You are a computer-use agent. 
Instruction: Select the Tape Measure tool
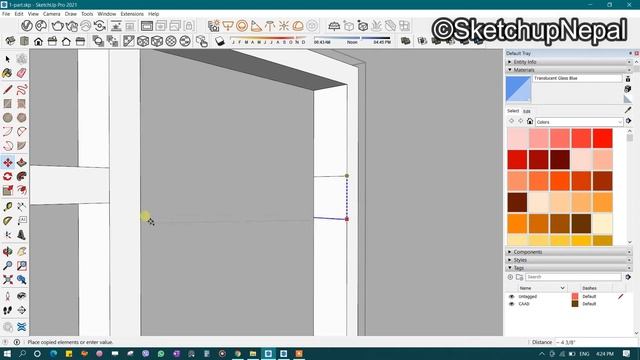coord(8,207)
